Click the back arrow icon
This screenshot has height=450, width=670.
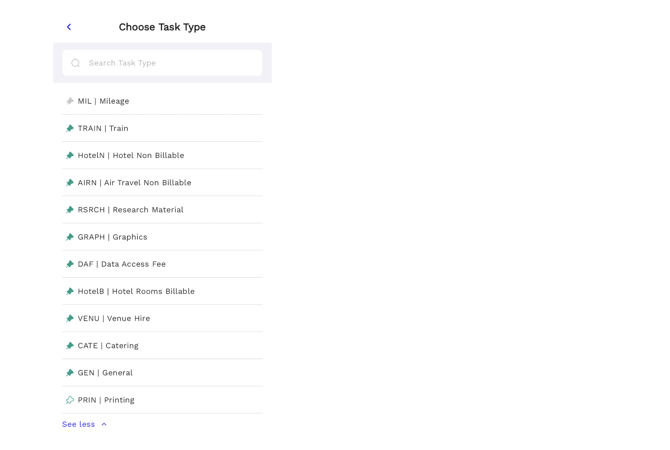pyautogui.click(x=69, y=27)
